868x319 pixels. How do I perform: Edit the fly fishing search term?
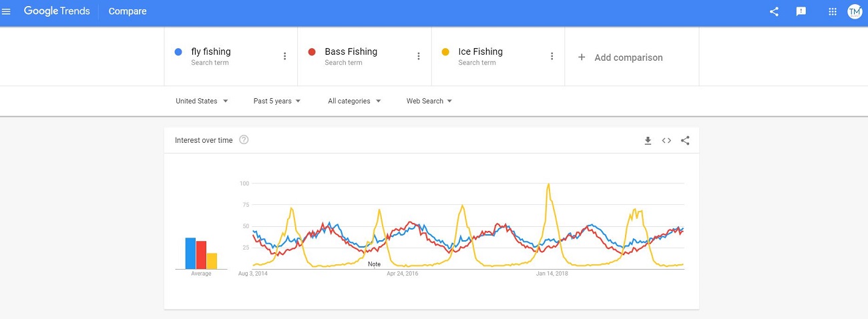click(211, 51)
